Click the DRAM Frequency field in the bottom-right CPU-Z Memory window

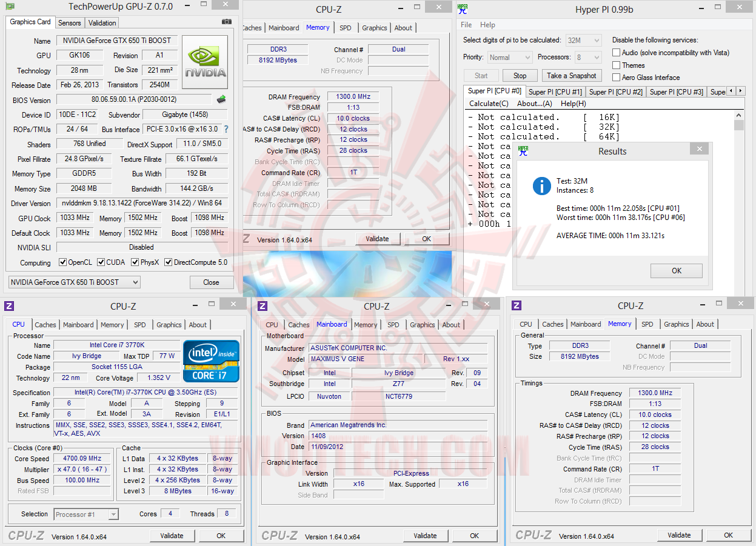(655, 393)
